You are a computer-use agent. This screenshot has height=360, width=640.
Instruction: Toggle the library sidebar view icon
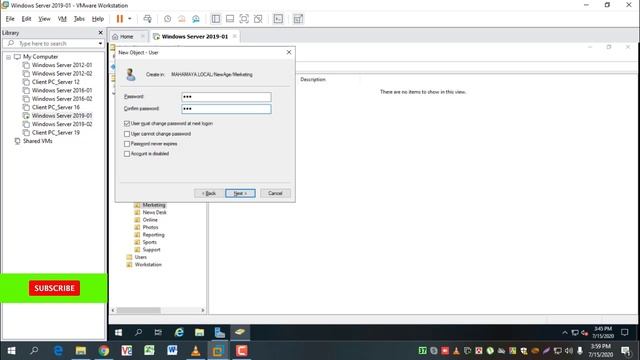(216, 19)
